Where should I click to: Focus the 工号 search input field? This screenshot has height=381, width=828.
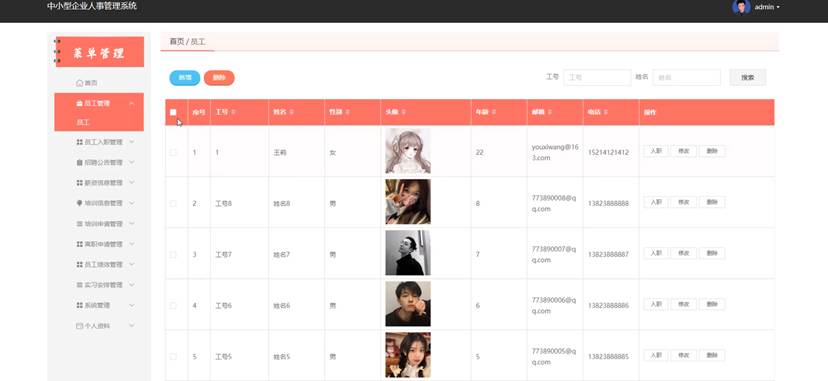tap(597, 78)
